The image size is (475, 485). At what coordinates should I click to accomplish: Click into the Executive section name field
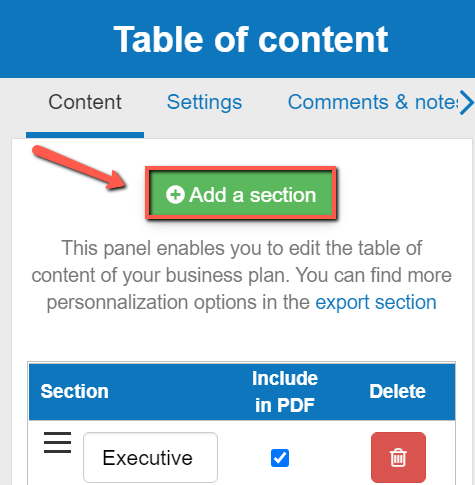pos(150,457)
